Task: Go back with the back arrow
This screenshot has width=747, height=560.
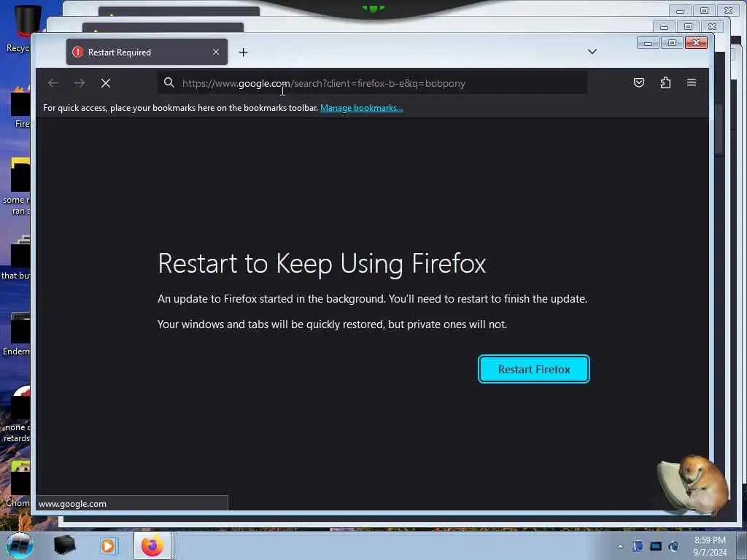Action: 53,83
